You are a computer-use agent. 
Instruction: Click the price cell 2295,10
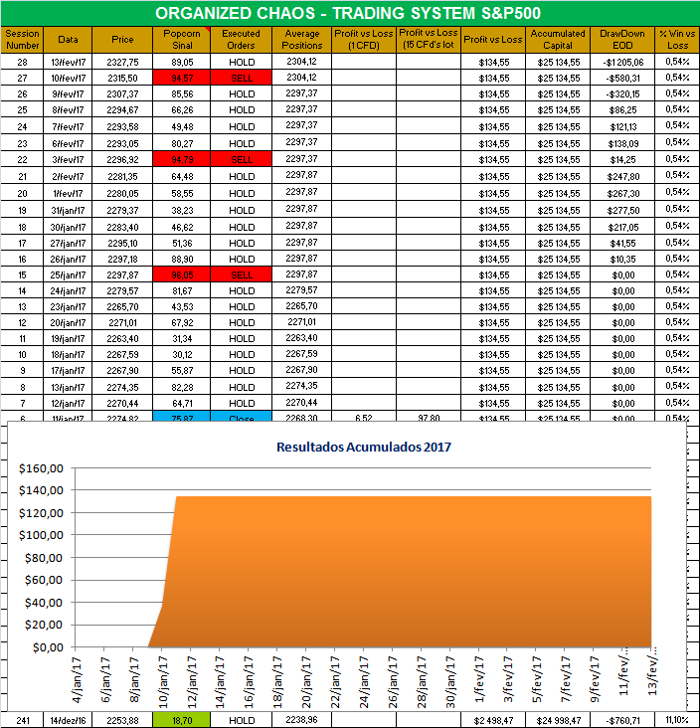point(122,243)
